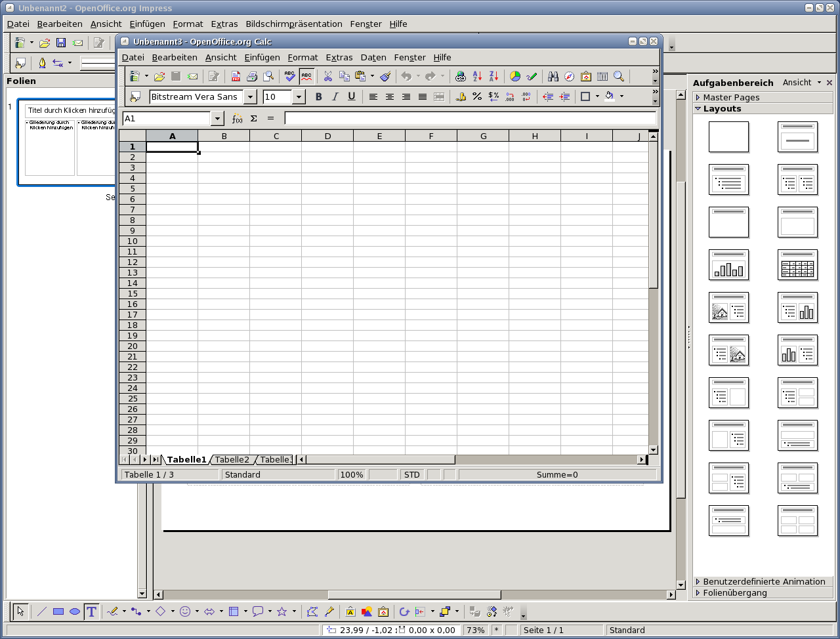840x639 pixels.
Task: Toggle center horizontally in Calc
Action: pyautogui.click(x=390, y=96)
